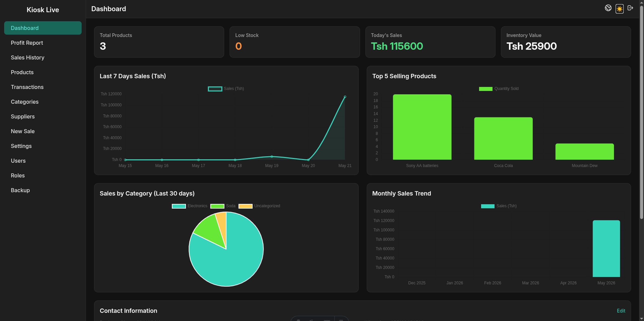This screenshot has height=321, width=644.
Task: Click the Coca Cola bar
Action: coord(503,139)
